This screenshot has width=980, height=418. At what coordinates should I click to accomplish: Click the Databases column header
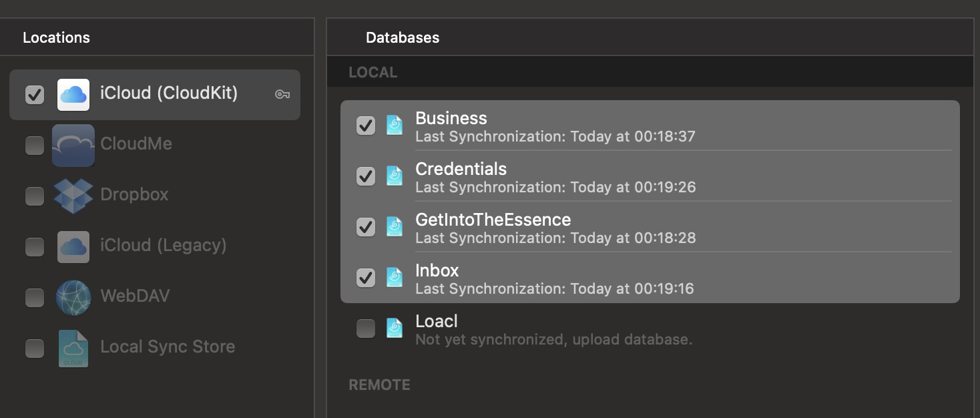click(403, 37)
